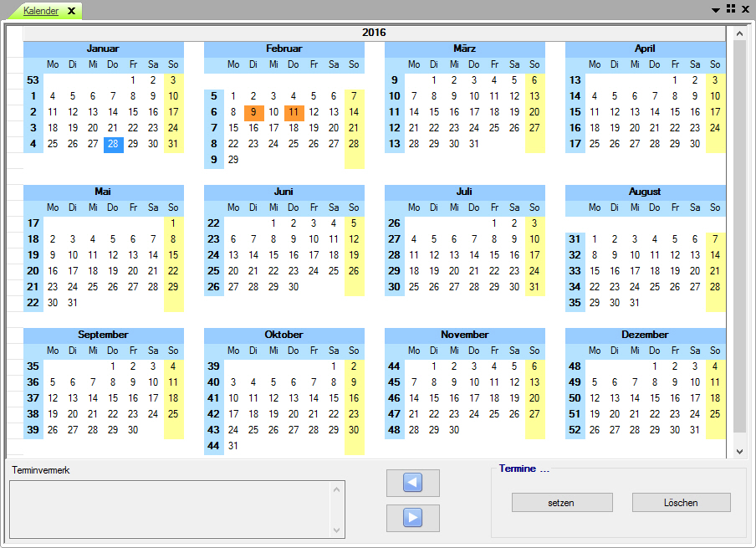Select calendar week 53 in Januar
Viewport: 756px width, 548px height.
(x=33, y=80)
